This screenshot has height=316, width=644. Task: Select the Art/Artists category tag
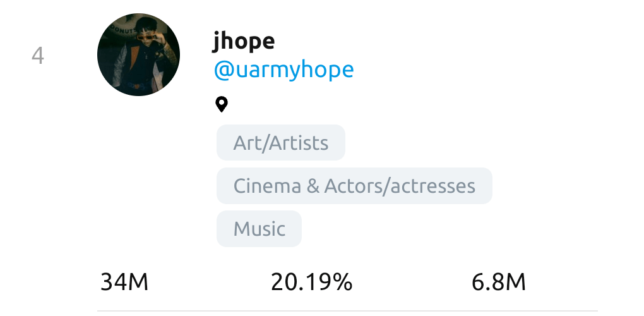281,143
